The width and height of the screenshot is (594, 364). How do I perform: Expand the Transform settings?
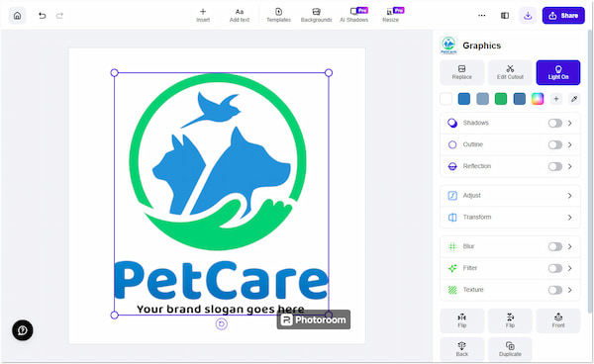(x=510, y=218)
